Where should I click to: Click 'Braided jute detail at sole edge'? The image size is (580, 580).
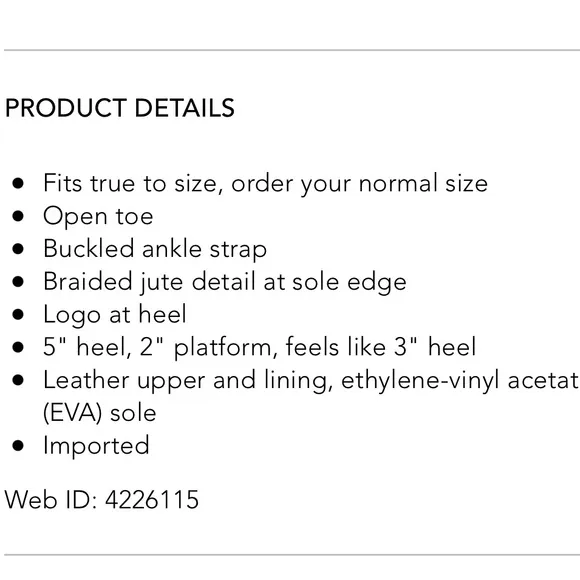(225, 282)
